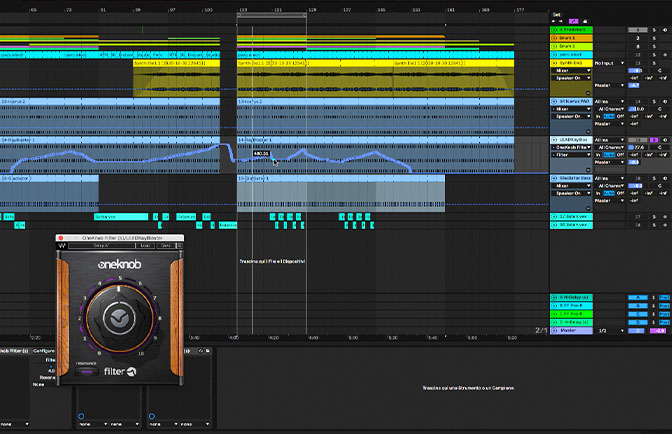Select the 17 Bate n vox track header
Image resolution: width=672 pixels, height=434 pixels.
pyautogui.click(x=571, y=217)
